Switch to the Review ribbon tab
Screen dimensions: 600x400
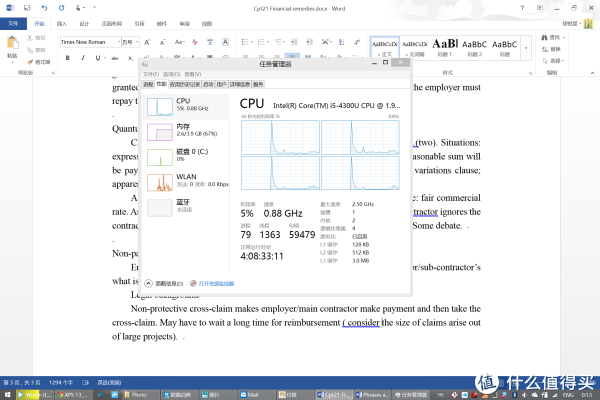pos(184,24)
